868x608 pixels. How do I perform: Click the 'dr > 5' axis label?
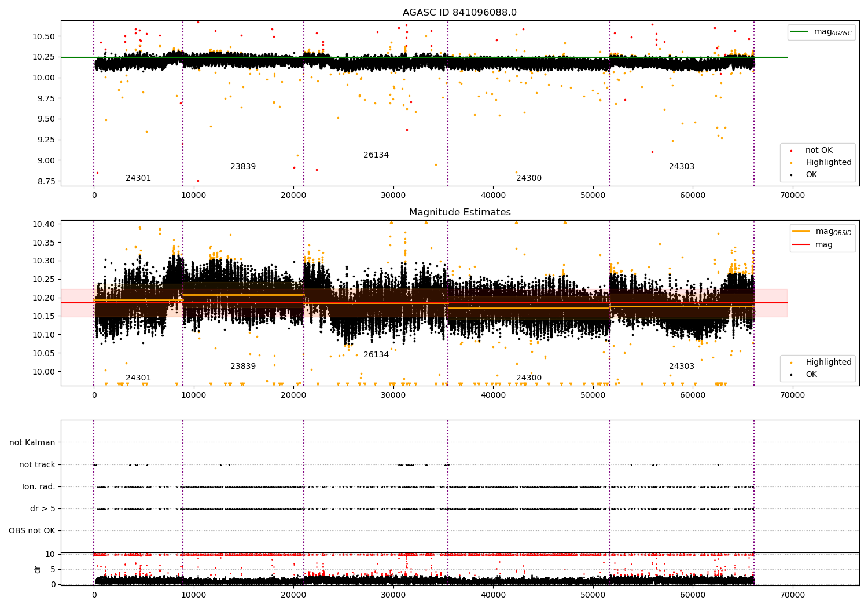[43, 509]
